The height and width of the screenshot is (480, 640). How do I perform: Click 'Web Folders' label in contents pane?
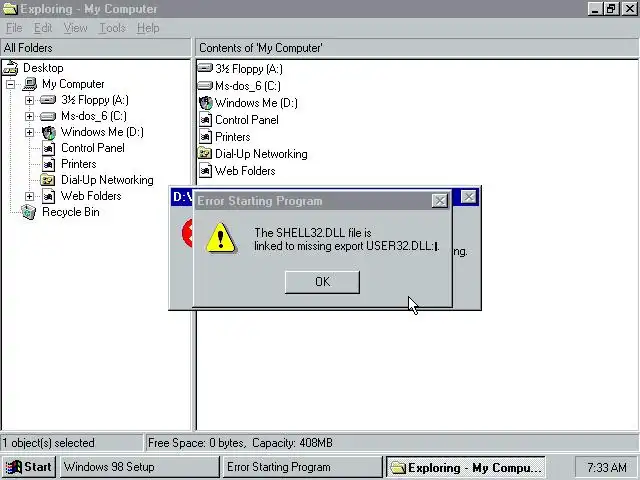coord(245,171)
